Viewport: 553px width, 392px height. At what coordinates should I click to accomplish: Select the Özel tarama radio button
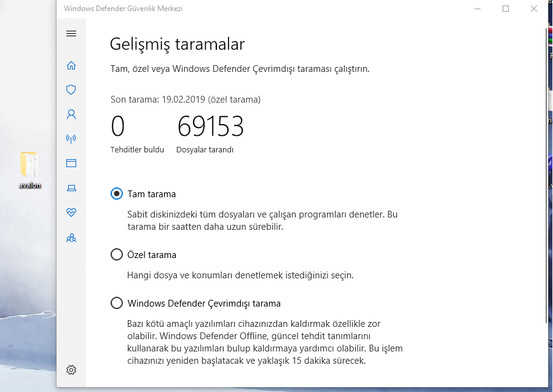click(x=117, y=254)
